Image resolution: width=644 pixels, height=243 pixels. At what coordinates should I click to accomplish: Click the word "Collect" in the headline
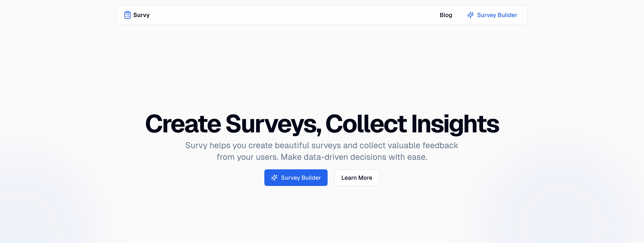click(x=366, y=124)
